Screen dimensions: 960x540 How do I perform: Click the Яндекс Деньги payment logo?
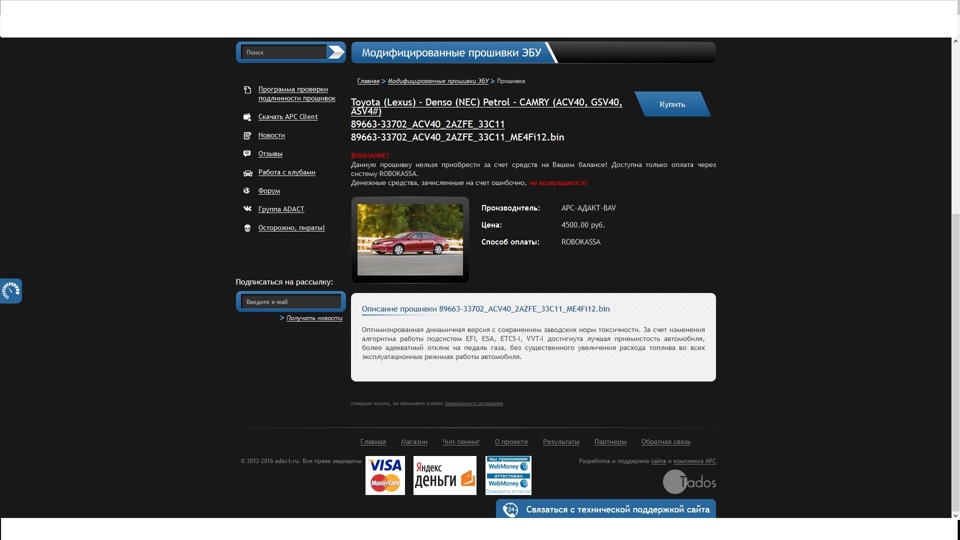tap(444, 475)
